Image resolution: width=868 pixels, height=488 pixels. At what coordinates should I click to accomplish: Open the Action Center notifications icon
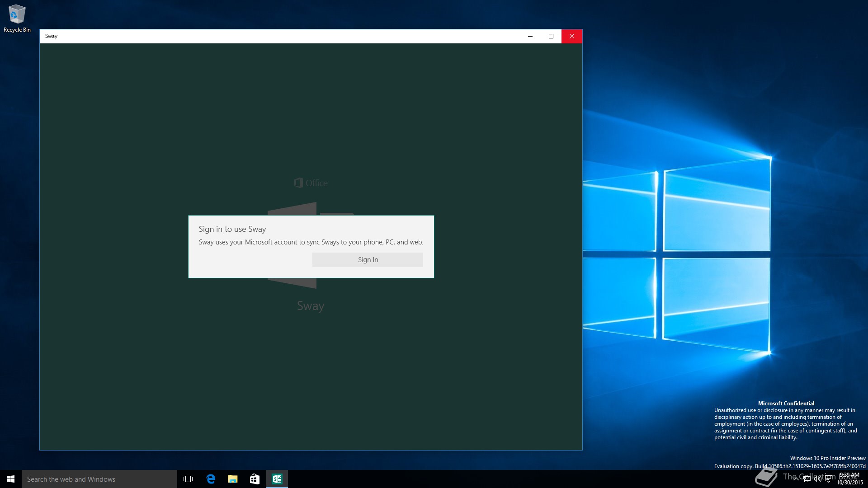829,479
